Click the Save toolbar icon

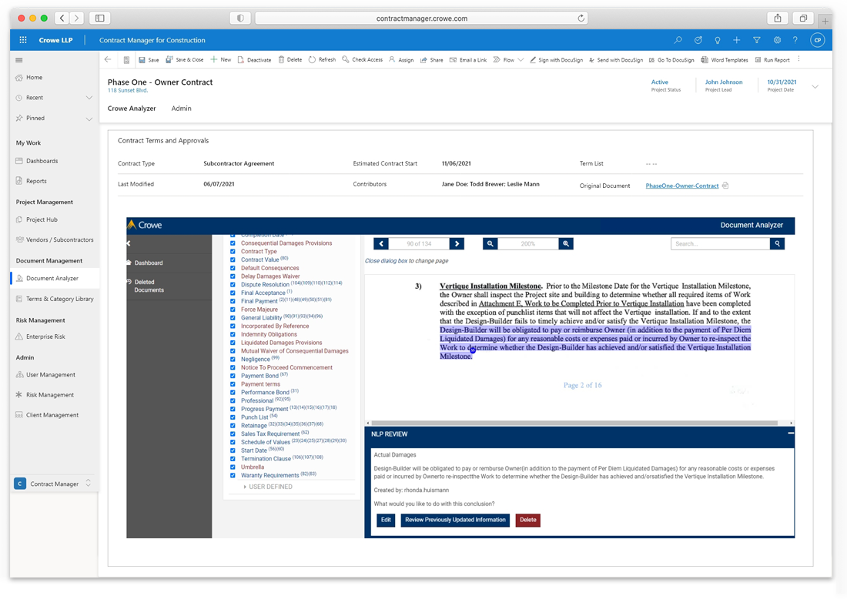pyautogui.click(x=142, y=60)
